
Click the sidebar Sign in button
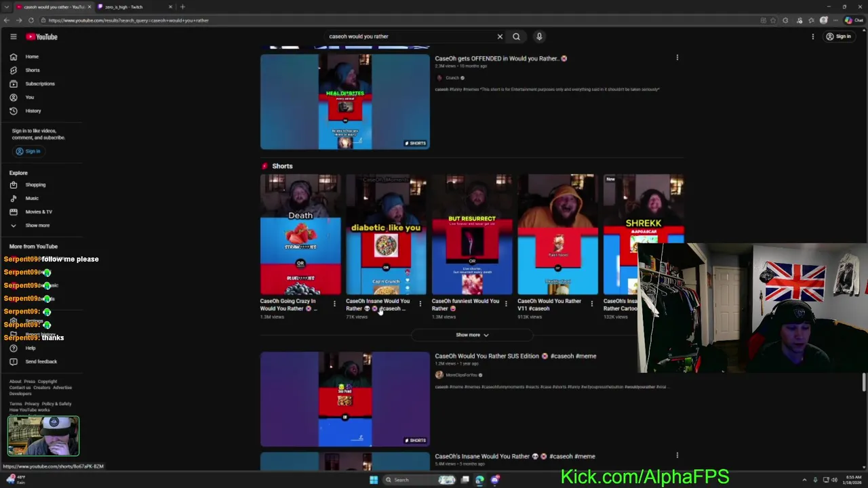coord(28,151)
